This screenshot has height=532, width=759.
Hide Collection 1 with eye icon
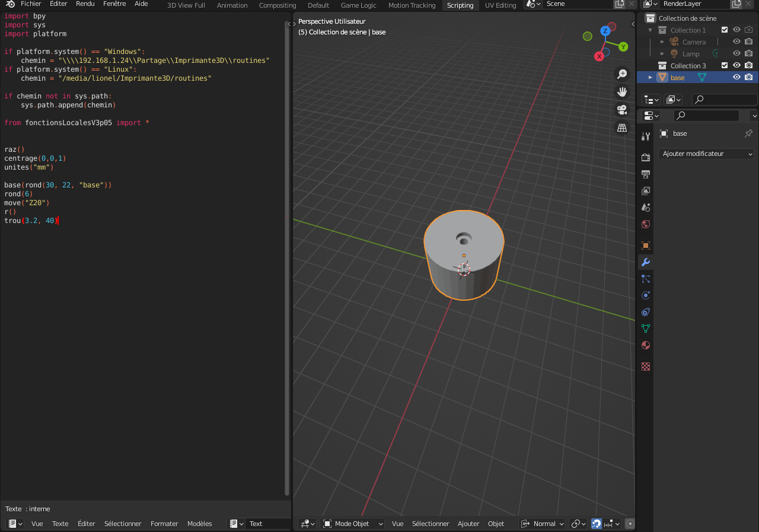pyautogui.click(x=736, y=30)
